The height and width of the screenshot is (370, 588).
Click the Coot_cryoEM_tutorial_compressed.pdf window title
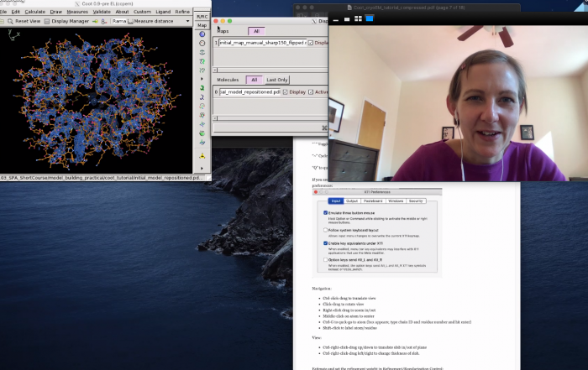coord(409,7)
